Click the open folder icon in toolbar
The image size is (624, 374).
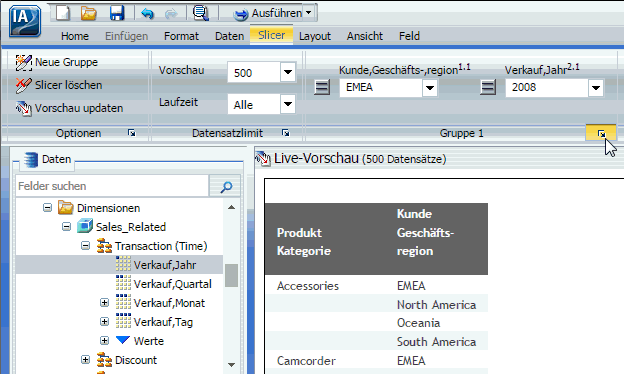click(x=88, y=13)
